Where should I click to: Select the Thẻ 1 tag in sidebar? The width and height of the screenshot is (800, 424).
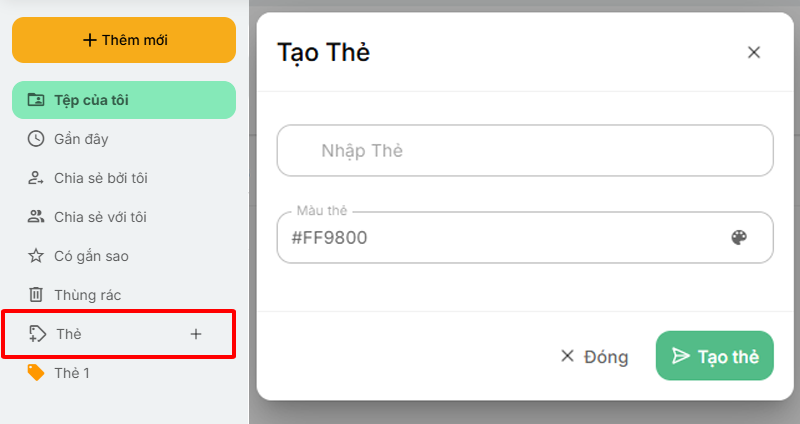pos(72,373)
